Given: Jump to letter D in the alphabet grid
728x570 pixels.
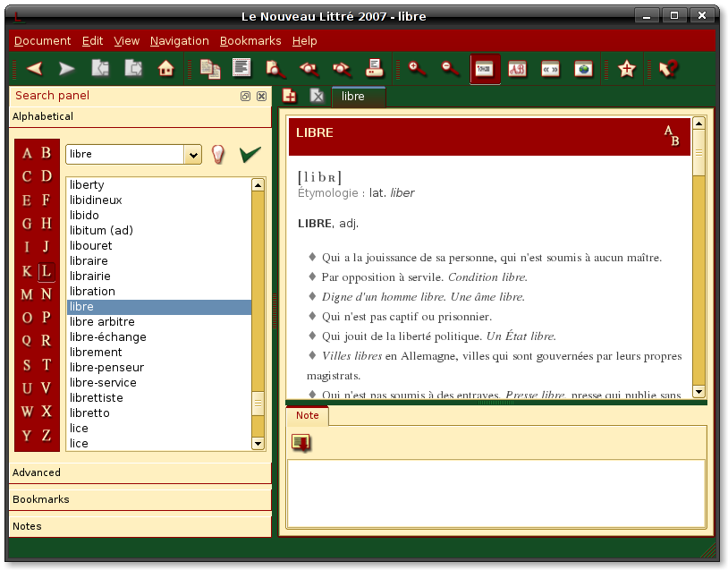Looking at the screenshot, I should [x=46, y=176].
